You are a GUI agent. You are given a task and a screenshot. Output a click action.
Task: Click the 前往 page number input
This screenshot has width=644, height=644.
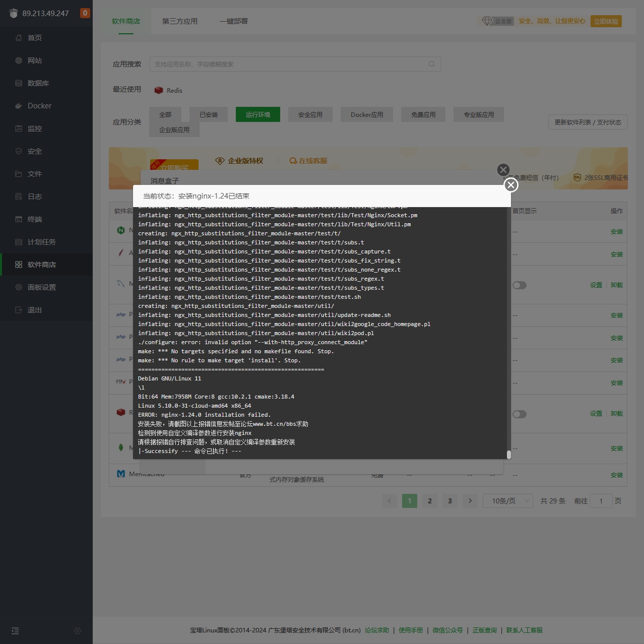[x=601, y=501]
